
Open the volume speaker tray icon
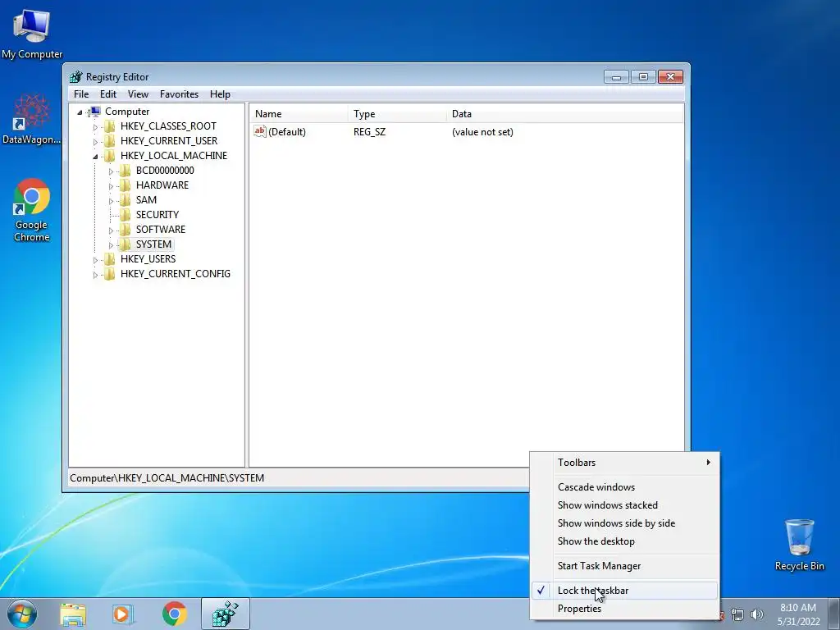[x=757, y=614]
